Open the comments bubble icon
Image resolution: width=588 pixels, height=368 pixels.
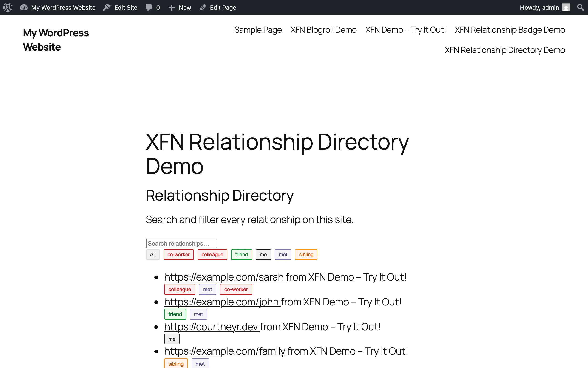[x=148, y=8]
